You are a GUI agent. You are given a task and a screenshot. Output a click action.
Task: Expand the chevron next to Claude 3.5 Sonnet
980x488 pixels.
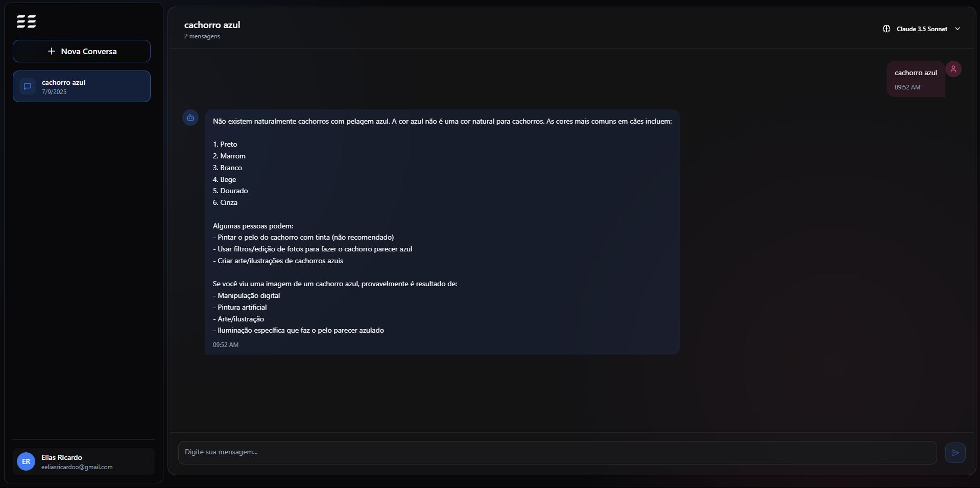[958, 29]
